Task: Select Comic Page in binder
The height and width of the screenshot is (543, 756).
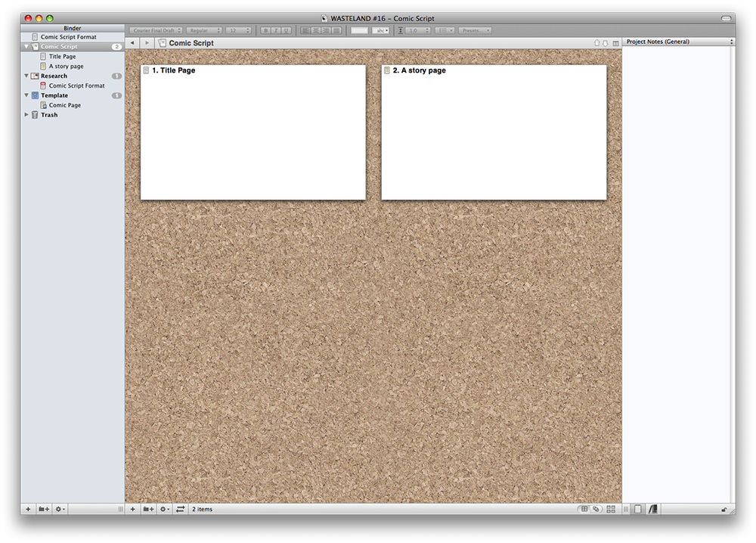Action: tap(65, 105)
